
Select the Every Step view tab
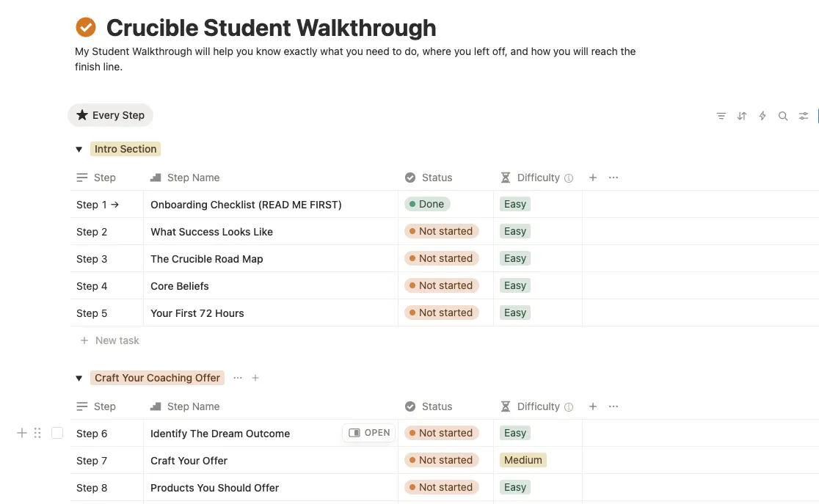pos(111,115)
